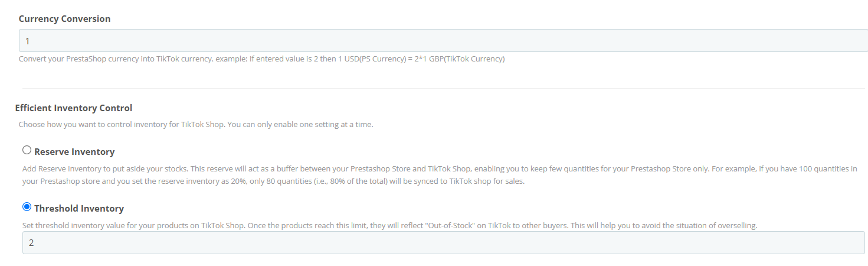Click the Threshold Inventory value field
This screenshot has height=266, width=868.
pyautogui.click(x=443, y=243)
